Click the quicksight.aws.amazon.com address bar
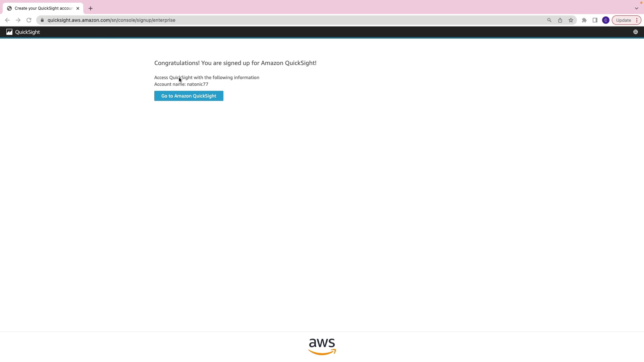Image resolution: width=644 pixels, height=362 pixels. coord(111,20)
